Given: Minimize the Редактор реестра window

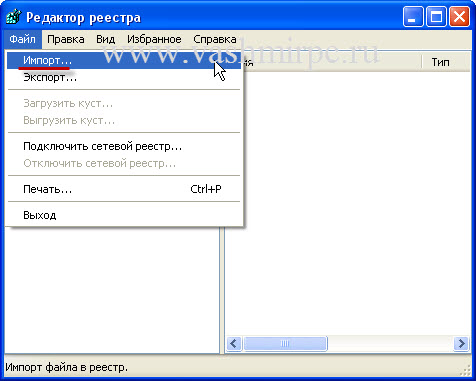Looking at the screenshot, I should pos(413,17).
